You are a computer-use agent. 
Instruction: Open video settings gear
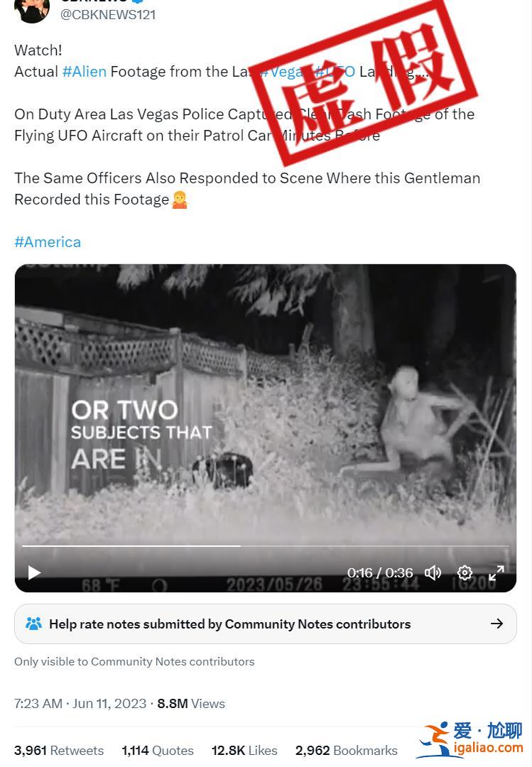point(465,572)
